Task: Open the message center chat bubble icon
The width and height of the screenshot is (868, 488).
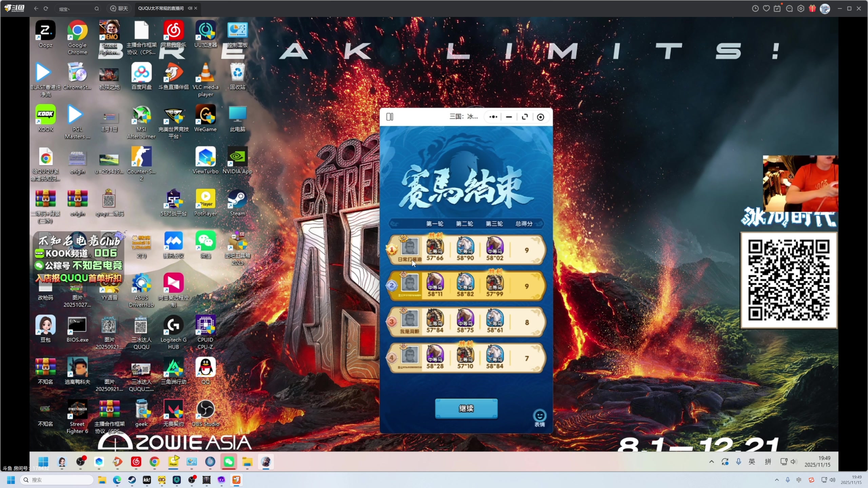Action: 789,8
